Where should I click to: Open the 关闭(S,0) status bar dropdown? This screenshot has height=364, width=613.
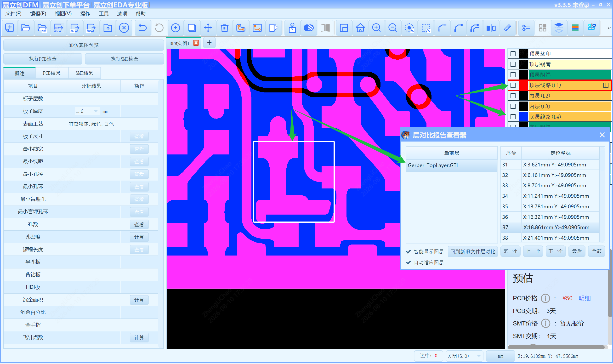(464, 356)
